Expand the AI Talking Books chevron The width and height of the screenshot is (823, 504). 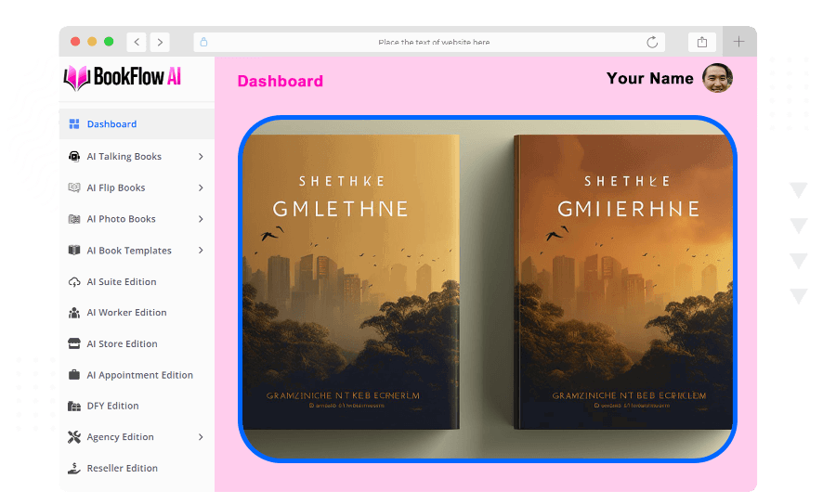pos(201,157)
